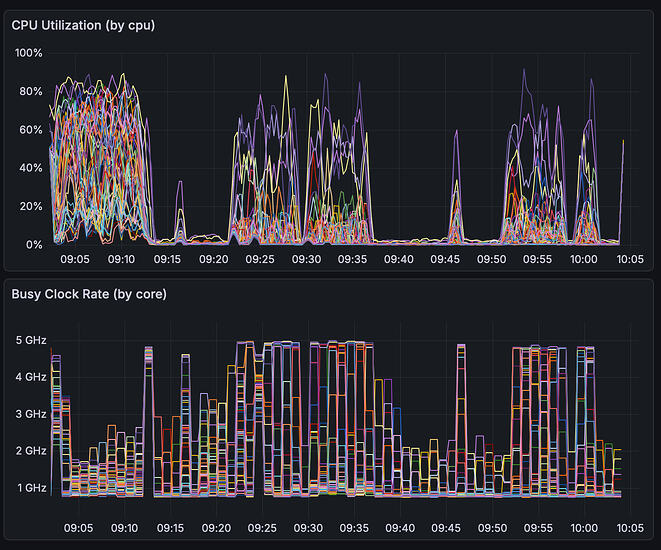Click the 10:05 time label under Busy Clock Rate

[630, 528]
